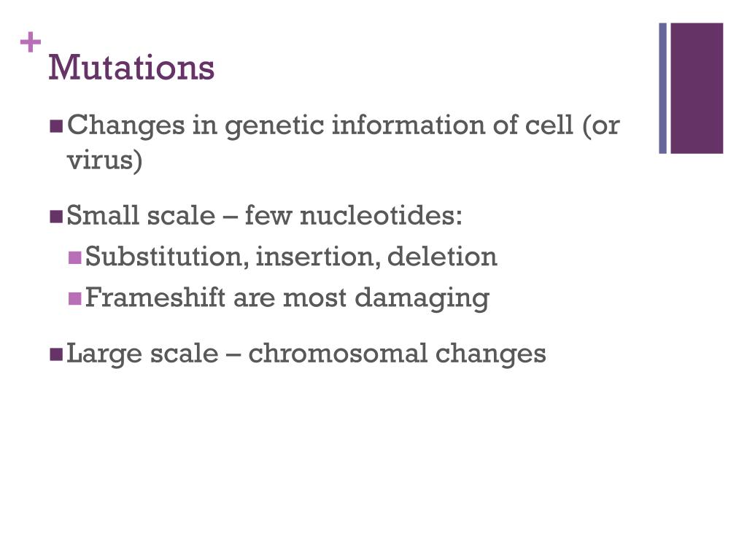The height and width of the screenshot is (560, 747).
Task: Click the word 'damaging'
Action: click(422, 299)
